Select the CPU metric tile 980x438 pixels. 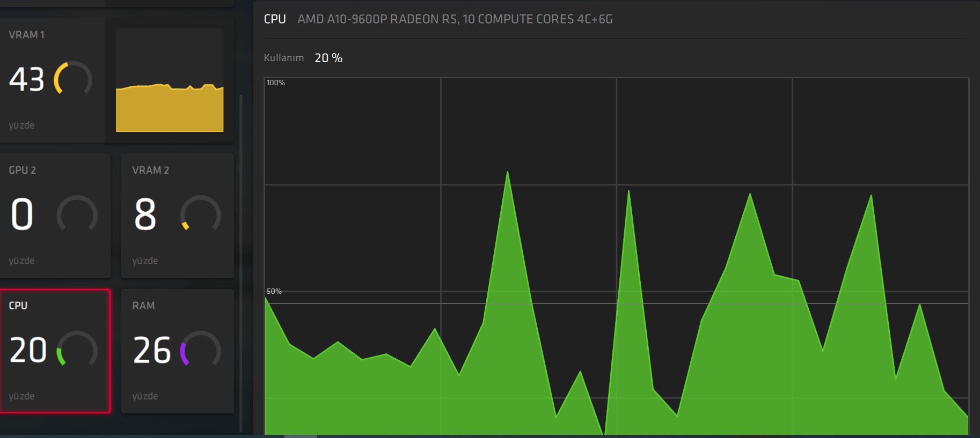point(55,351)
